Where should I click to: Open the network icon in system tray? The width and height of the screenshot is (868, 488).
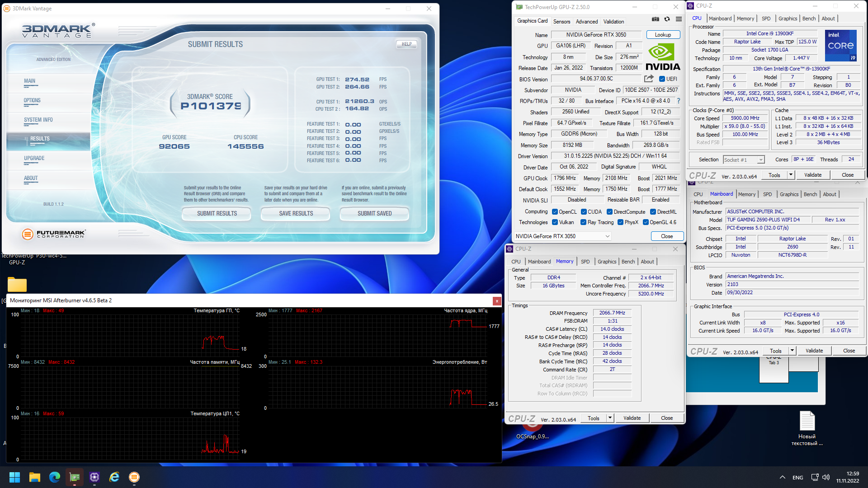815,477
